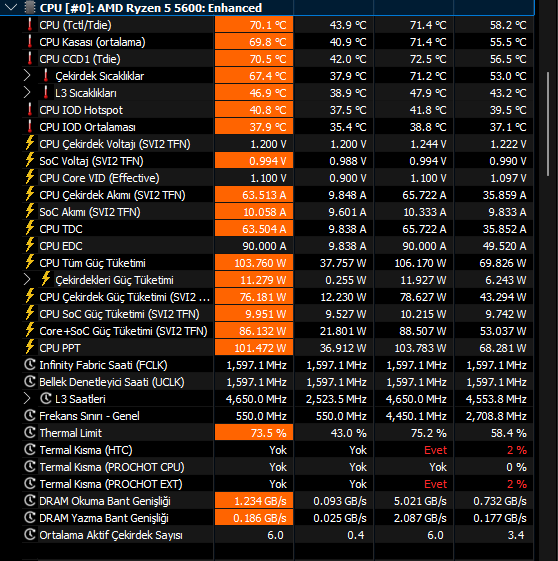Click clock icon beside L3 Saatleri
558x561 pixels.
coord(45,398)
